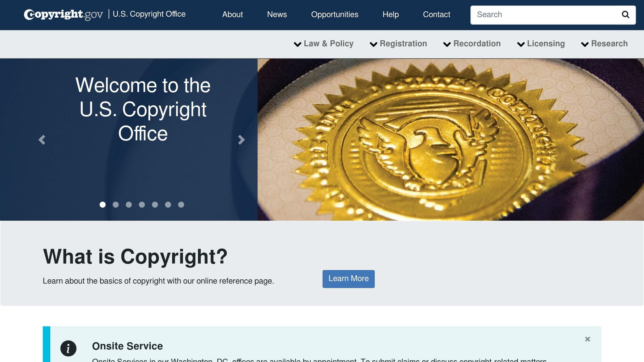
Task: Click the search magnifier icon
Action: [x=625, y=14]
